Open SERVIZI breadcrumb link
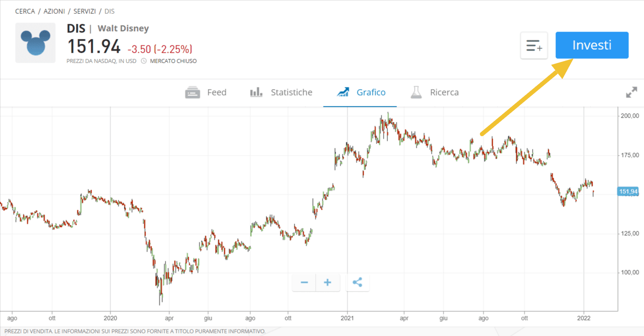 [x=85, y=11]
